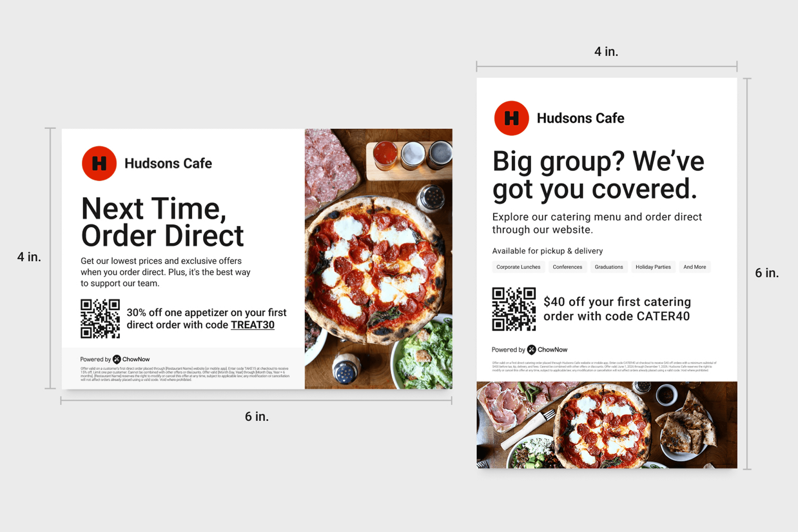Select the Holiday Parties tag
The image size is (798, 532).
point(653,267)
